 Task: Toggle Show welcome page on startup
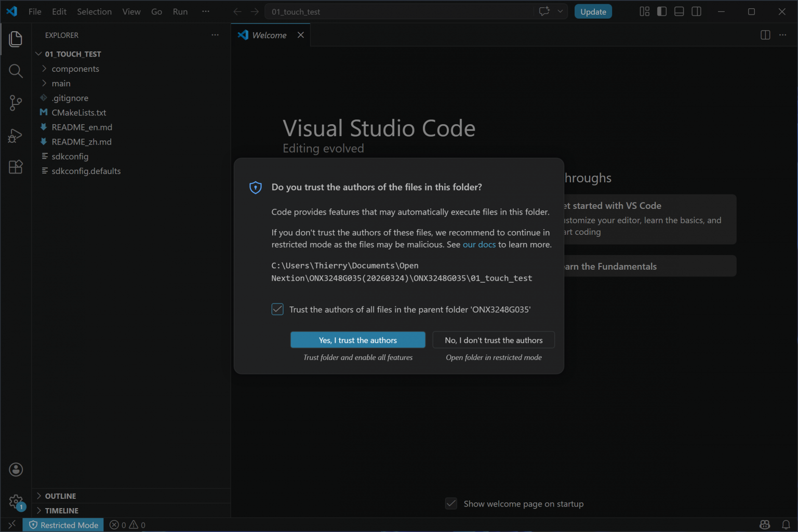coord(451,503)
